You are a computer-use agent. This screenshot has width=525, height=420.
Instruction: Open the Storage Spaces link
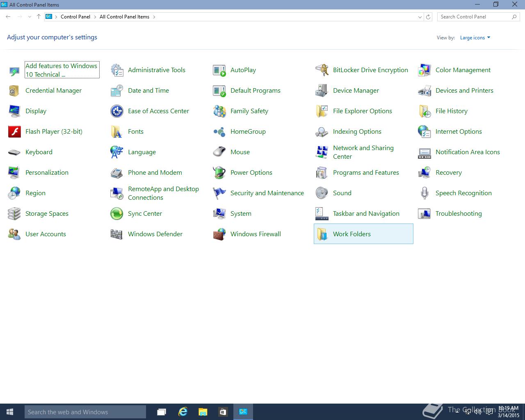47,214
